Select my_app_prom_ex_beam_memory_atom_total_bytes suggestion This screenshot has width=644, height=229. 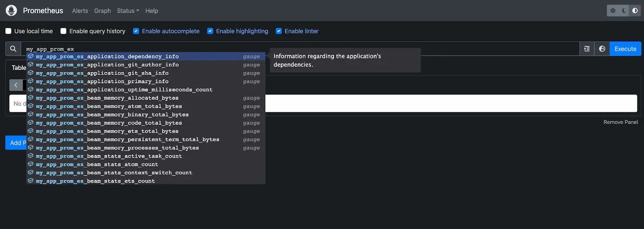(146, 106)
